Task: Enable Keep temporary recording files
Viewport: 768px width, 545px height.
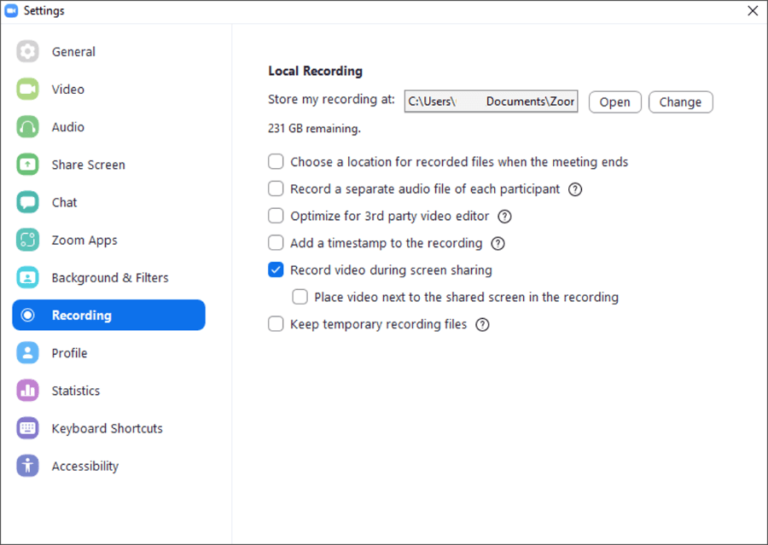Action: [x=276, y=324]
